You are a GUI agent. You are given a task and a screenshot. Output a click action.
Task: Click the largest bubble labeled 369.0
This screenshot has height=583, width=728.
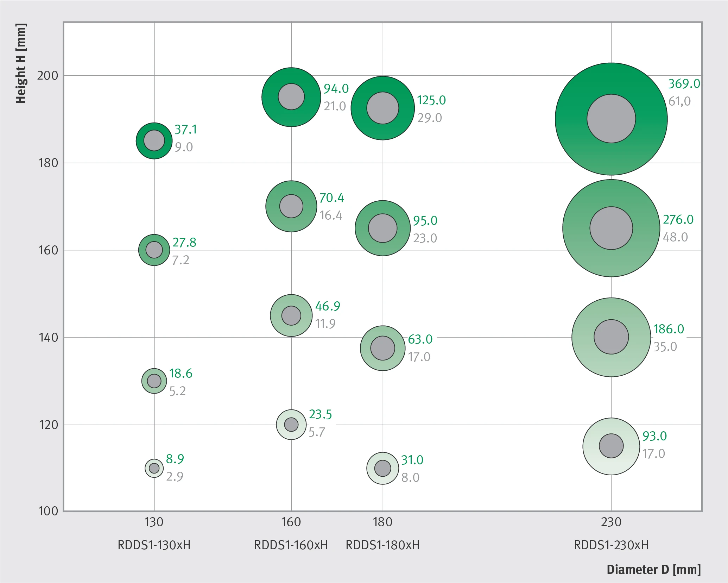point(611,119)
